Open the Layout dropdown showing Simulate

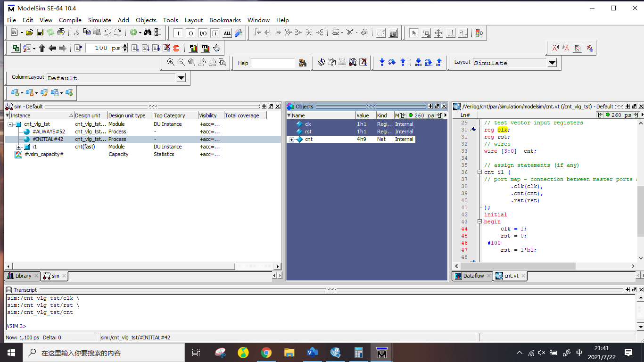552,63
